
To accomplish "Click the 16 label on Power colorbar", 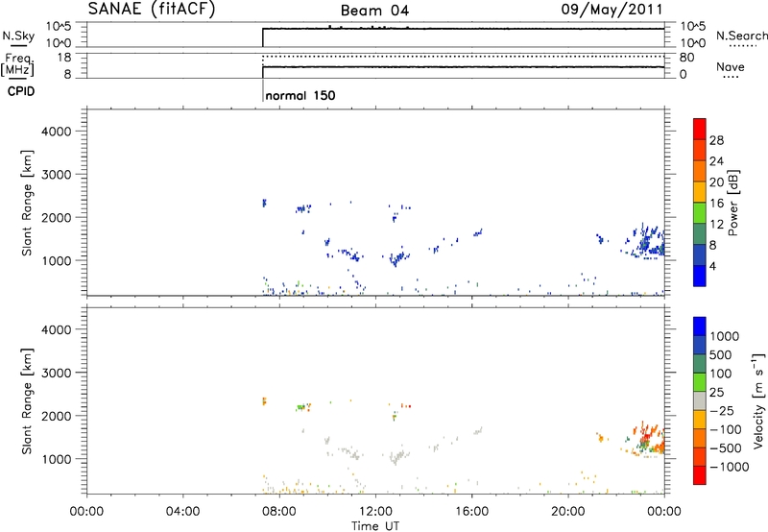I will pyautogui.click(x=716, y=204).
